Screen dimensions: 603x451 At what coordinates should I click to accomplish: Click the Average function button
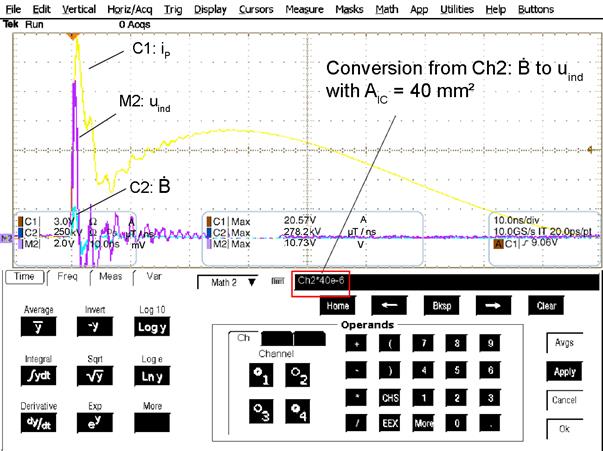click(x=38, y=326)
